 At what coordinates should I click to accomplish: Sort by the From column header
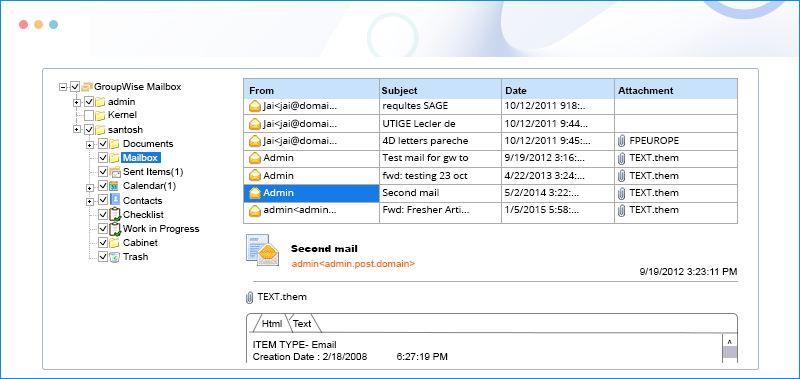pyautogui.click(x=311, y=90)
